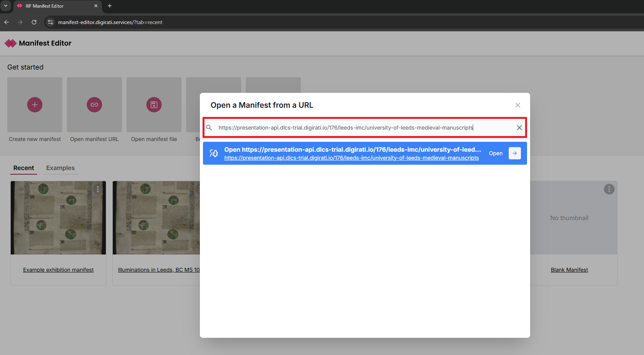Open Example exhibition manifest options menu

(x=98, y=189)
